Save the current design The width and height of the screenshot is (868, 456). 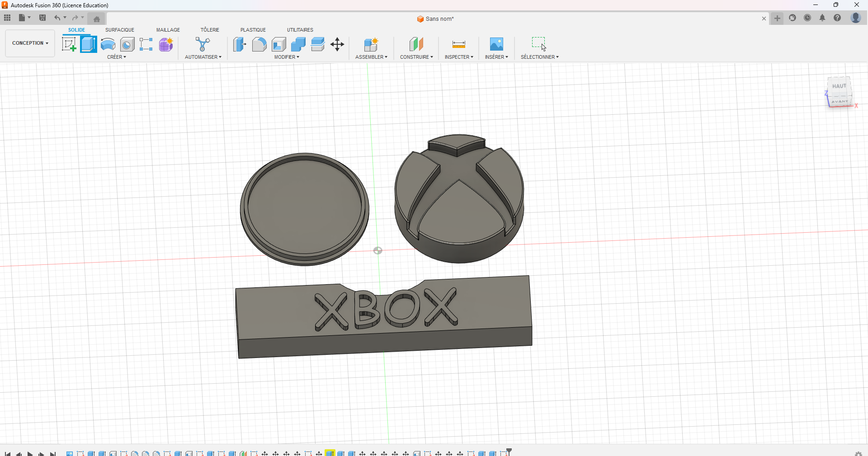(42, 18)
